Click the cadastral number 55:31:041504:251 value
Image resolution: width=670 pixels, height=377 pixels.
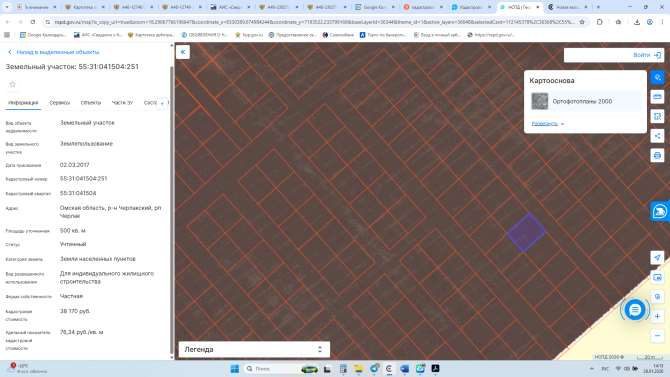click(83, 179)
